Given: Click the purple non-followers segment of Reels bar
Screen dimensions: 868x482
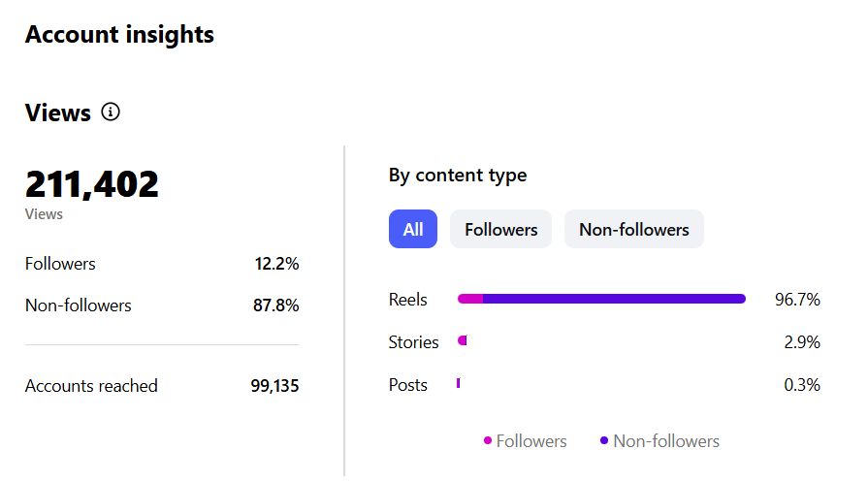Looking at the screenshot, I should [x=613, y=299].
